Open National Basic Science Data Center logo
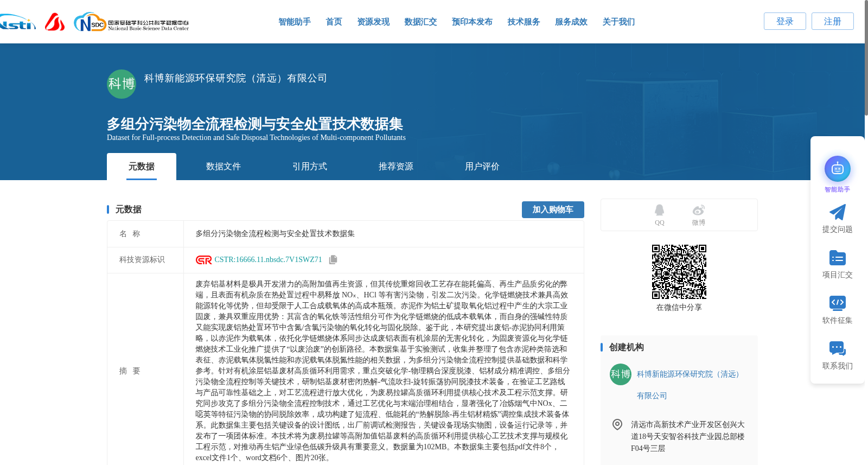 click(131, 22)
